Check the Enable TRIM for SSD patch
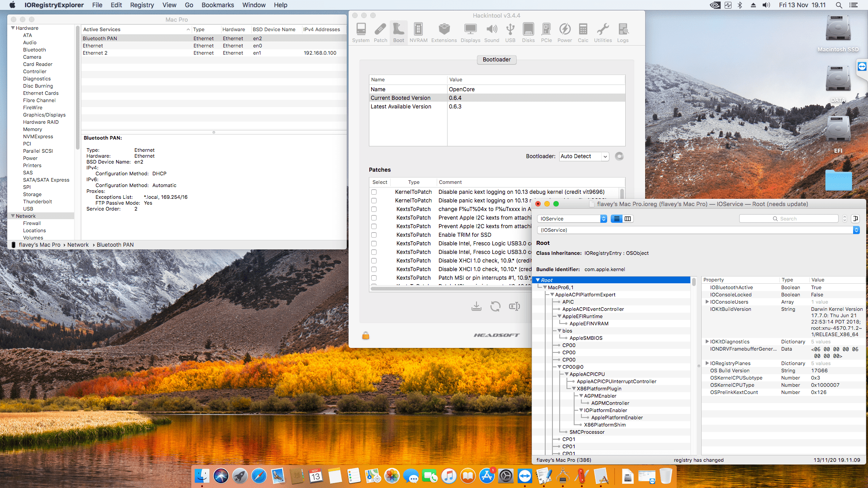The height and width of the screenshot is (488, 868). [x=374, y=235]
